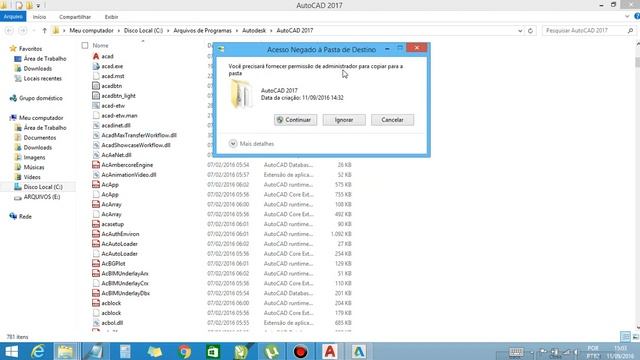Select the AcBIMUnderlayDbx file
The height and width of the screenshot is (360, 640).
[x=125, y=293]
